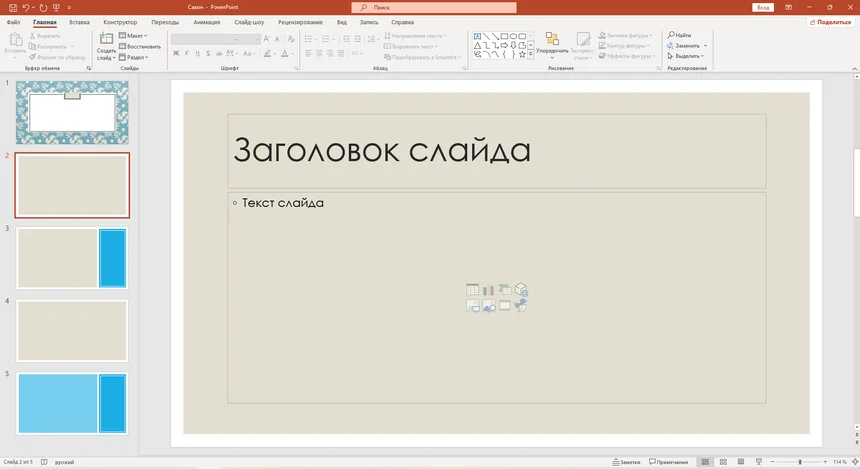Switch to the Анимация tab
Image resolution: width=860 pixels, height=469 pixels.
[207, 22]
